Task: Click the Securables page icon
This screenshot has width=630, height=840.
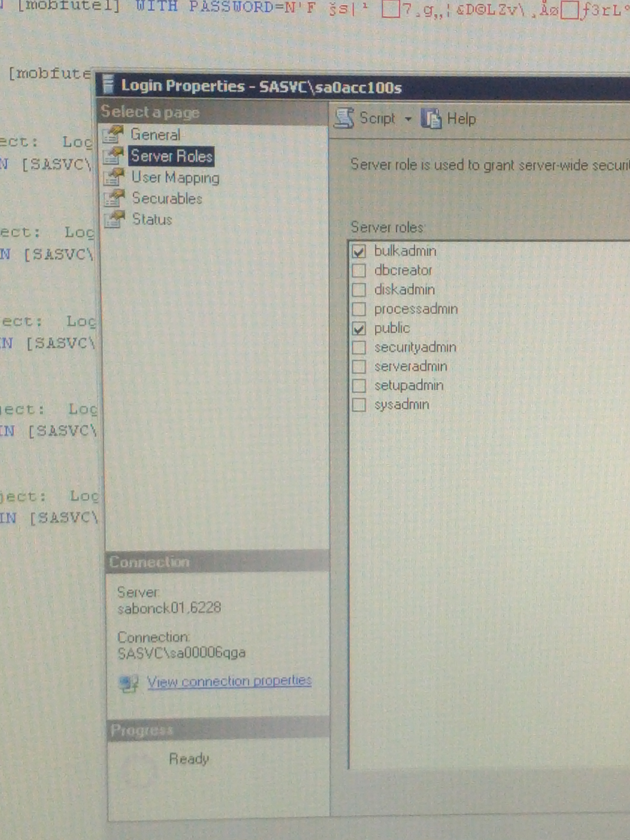Action: click(x=115, y=198)
